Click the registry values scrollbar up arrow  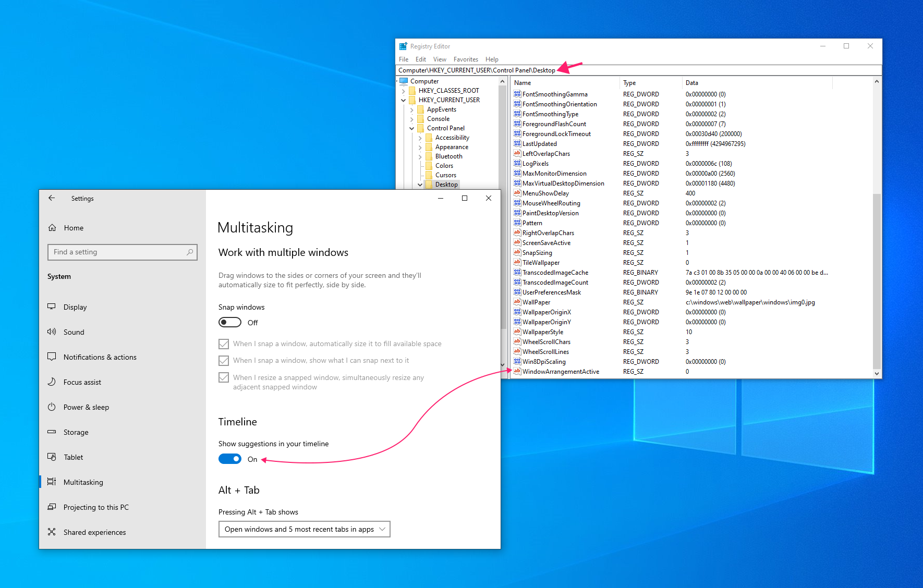877,81
